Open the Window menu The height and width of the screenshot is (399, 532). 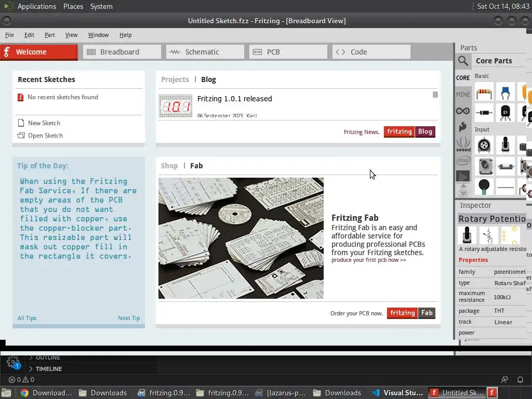(x=98, y=35)
